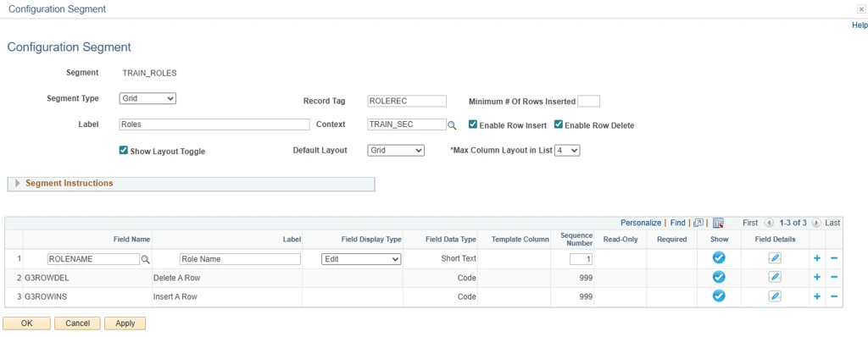
Task: Delete G3ROWINS row with minus icon
Action: (834, 296)
